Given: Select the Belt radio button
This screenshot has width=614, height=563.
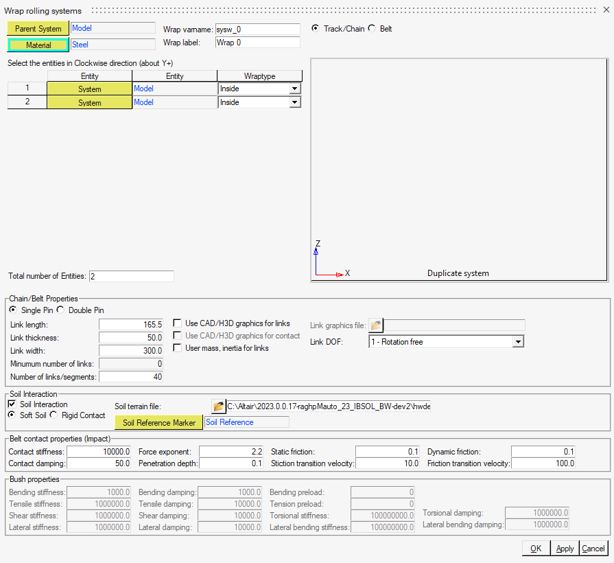Looking at the screenshot, I should 373,29.
